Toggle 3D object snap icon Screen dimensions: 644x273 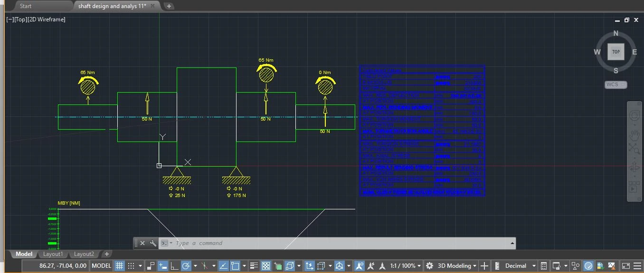tap(290, 266)
